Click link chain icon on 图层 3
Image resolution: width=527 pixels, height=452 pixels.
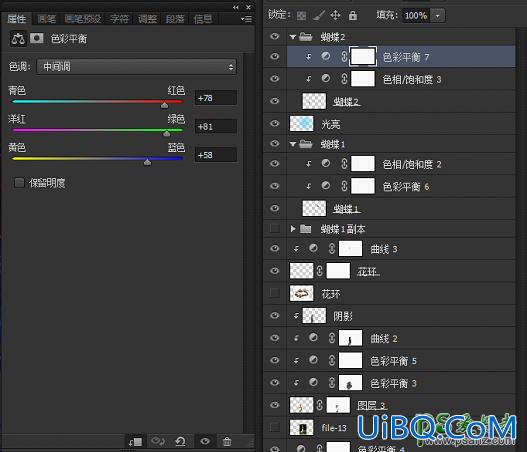[x=320, y=405]
